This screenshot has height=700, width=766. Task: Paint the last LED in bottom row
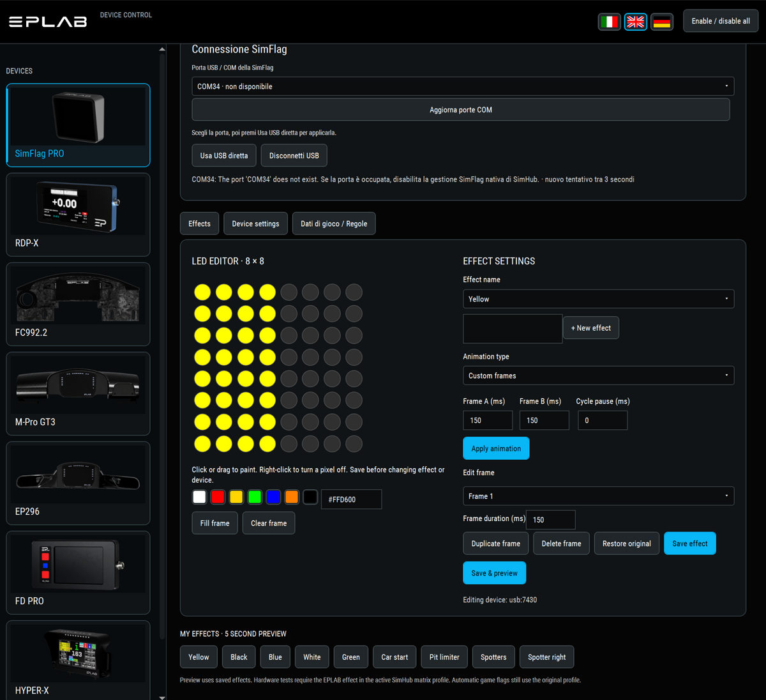click(x=354, y=443)
